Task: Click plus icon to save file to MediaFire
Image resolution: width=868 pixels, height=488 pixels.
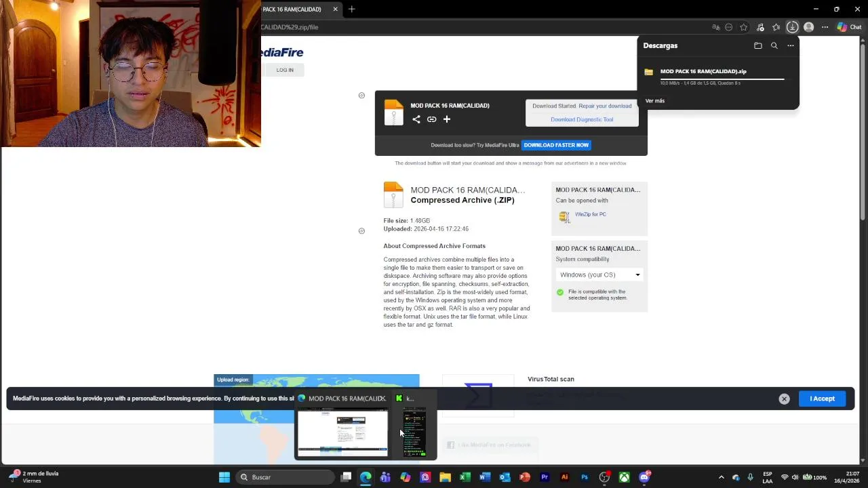Action: pyautogui.click(x=447, y=119)
